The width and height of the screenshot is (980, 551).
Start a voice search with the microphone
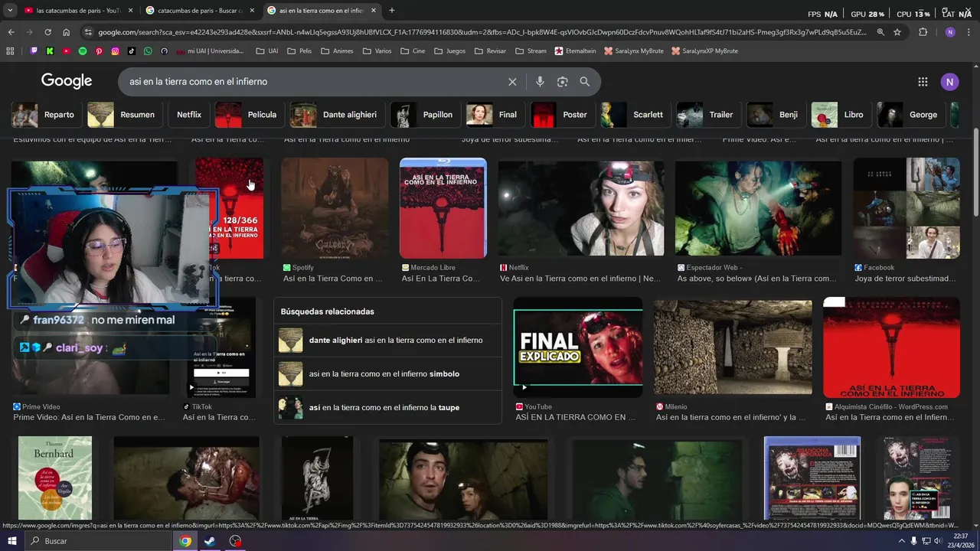pos(540,82)
